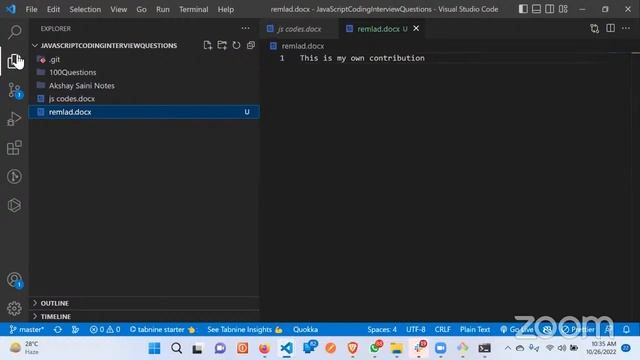Open the Selection menu
Screen dimensions: 640x360
click(x=85, y=9)
